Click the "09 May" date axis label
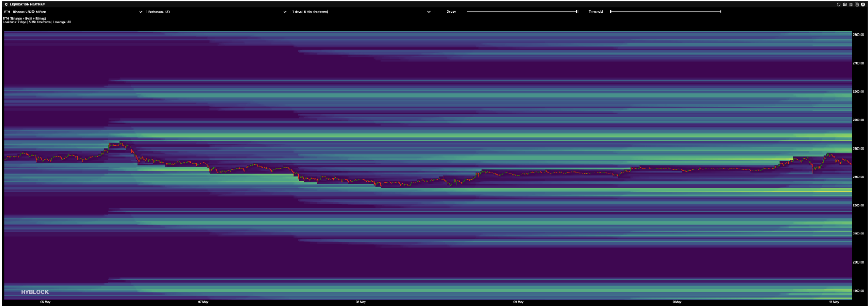This screenshot has width=868, height=306. point(519,302)
